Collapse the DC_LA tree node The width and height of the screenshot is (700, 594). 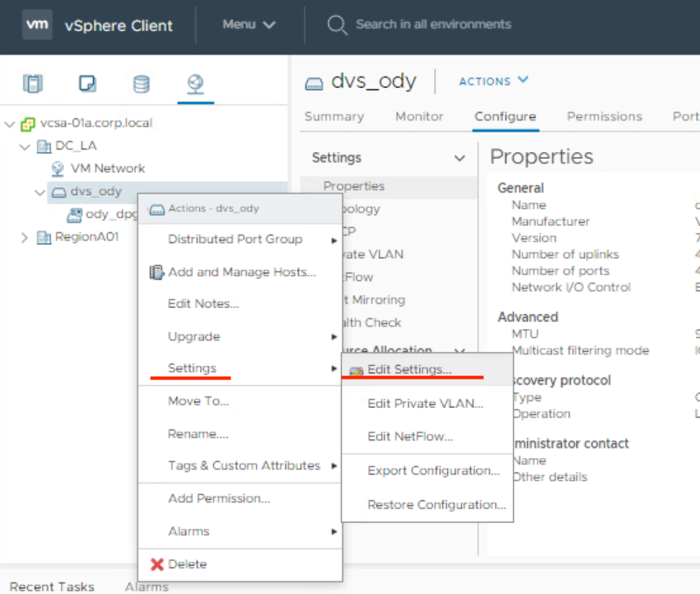25,146
